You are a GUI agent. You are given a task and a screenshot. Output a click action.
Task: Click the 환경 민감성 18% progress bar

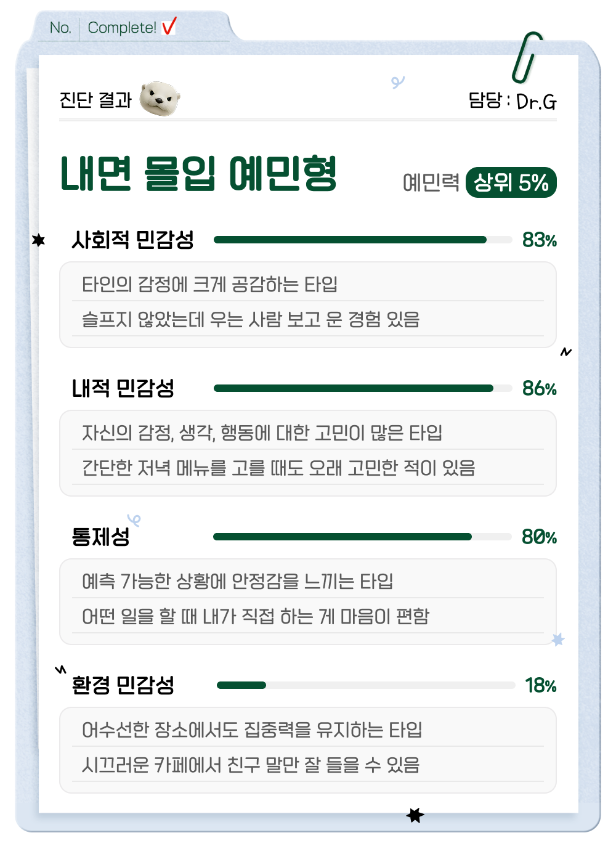[x=366, y=685]
